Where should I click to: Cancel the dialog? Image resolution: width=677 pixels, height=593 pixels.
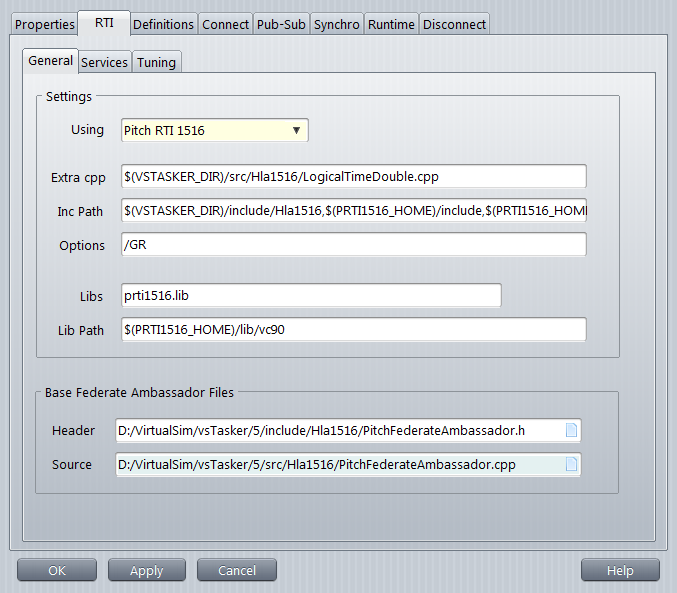(x=236, y=570)
